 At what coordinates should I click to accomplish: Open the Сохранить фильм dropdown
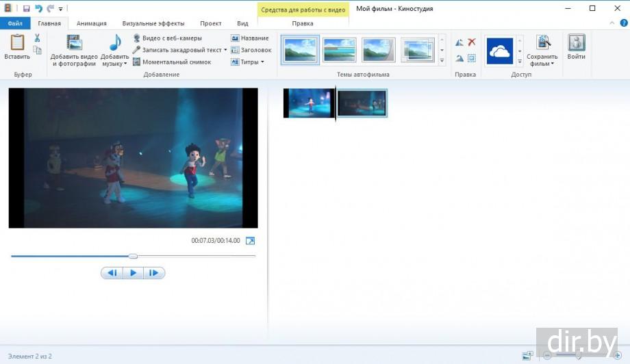[542, 64]
